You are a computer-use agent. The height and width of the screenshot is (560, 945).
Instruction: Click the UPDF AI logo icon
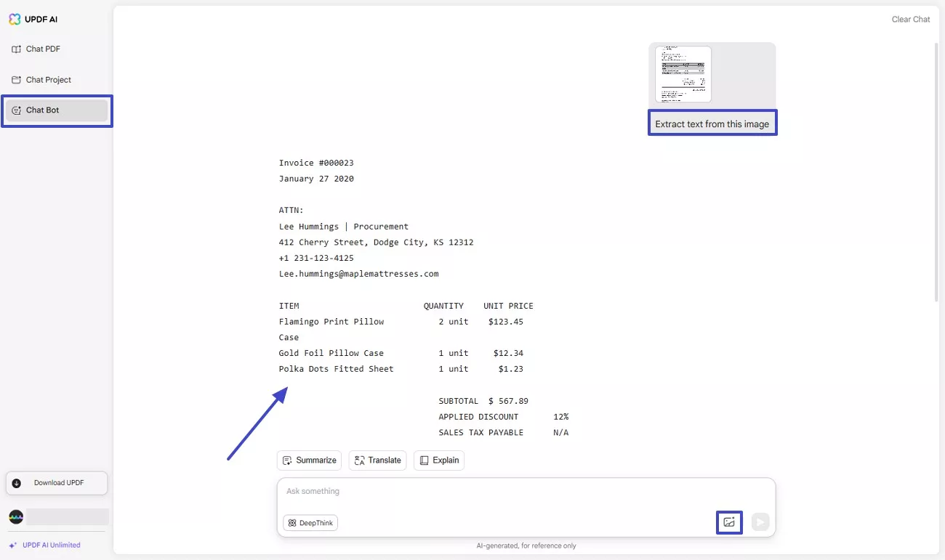[15, 20]
